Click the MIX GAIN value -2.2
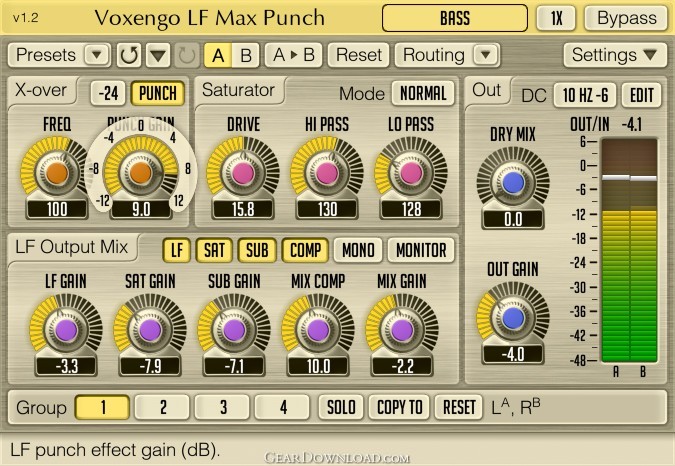 [x=402, y=367]
